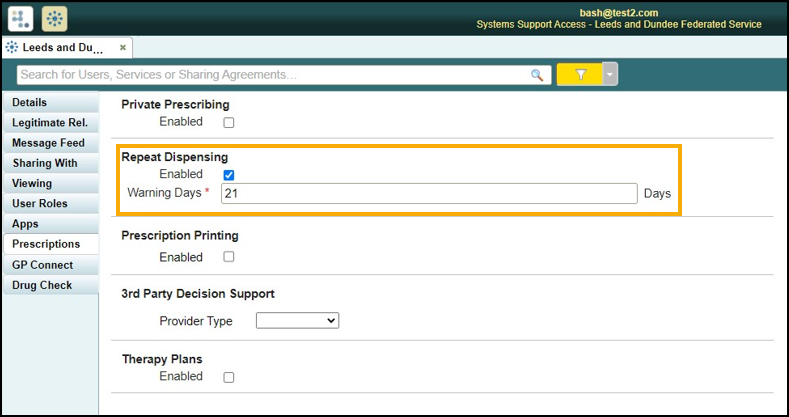Click the white dotted-cluster icon in the header
The image size is (789, 417).
point(21,18)
